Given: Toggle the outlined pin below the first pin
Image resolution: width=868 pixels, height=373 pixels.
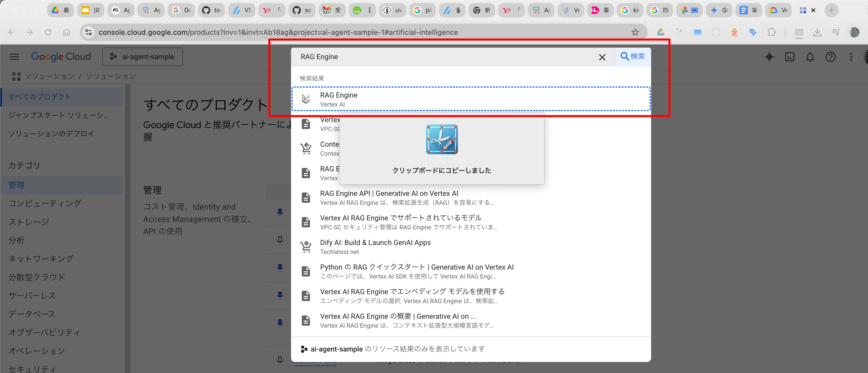Looking at the screenshot, I should [280, 240].
